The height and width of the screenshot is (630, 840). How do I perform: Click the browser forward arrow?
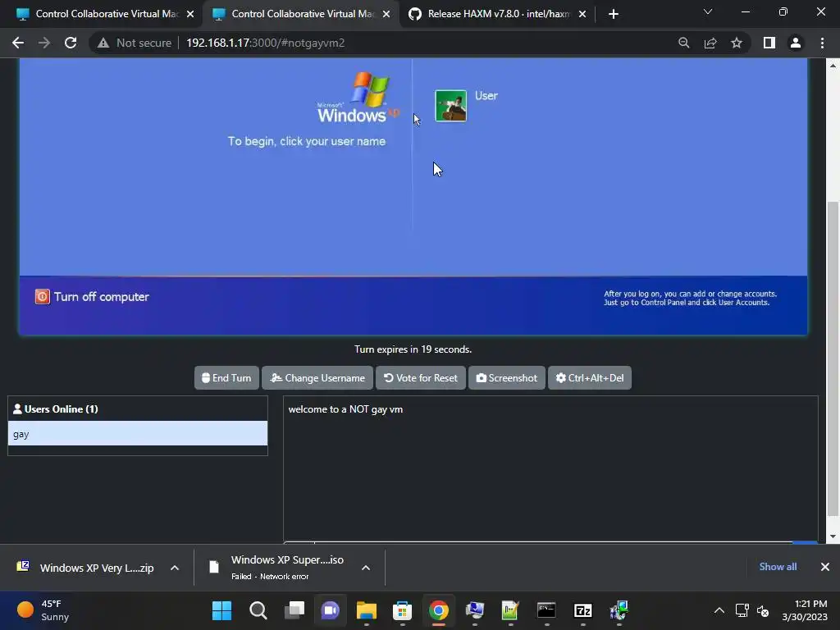[44, 43]
